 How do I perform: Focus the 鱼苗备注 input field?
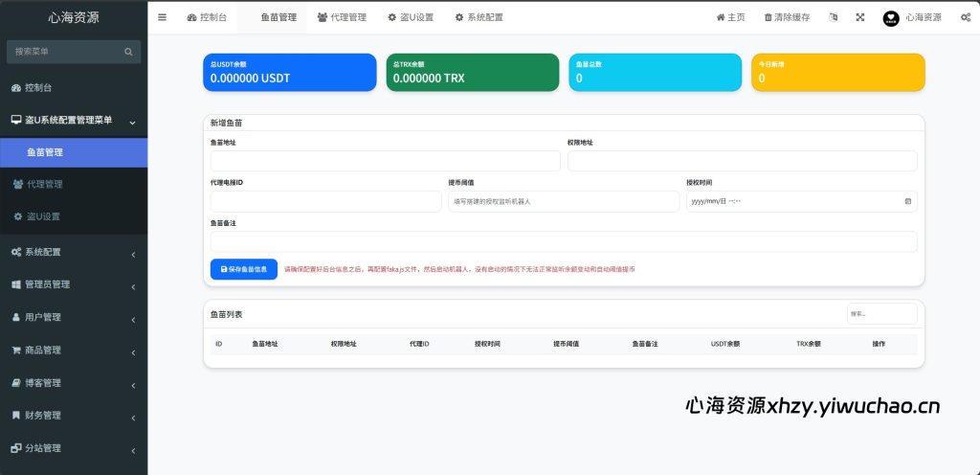point(564,242)
